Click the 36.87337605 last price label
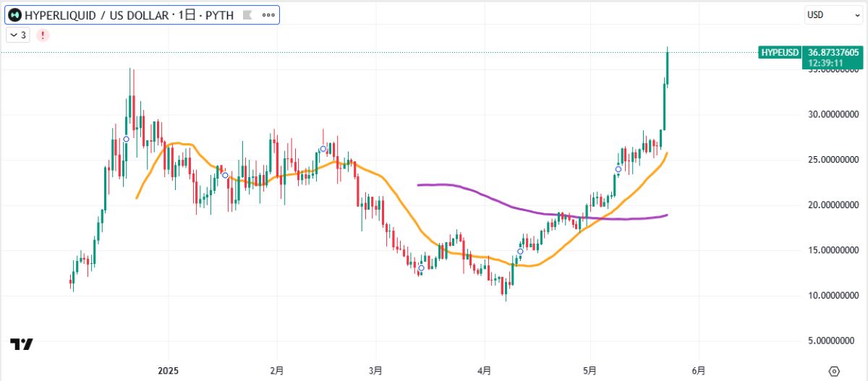 pos(833,53)
